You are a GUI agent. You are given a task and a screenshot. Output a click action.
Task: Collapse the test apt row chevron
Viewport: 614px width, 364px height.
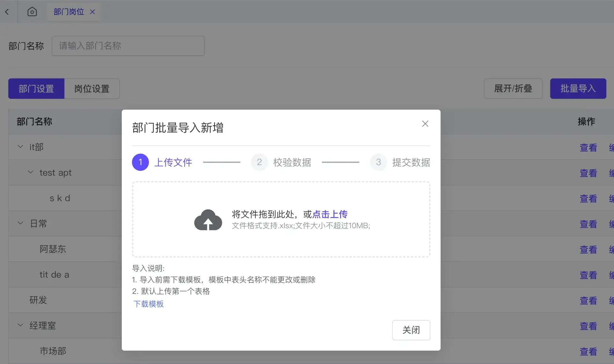pos(31,172)
